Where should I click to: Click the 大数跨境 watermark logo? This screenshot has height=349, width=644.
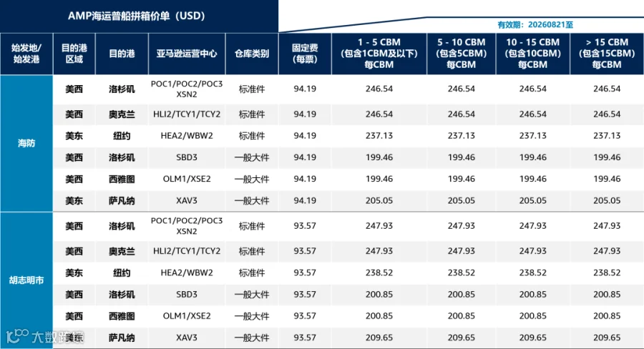point(45,337)
